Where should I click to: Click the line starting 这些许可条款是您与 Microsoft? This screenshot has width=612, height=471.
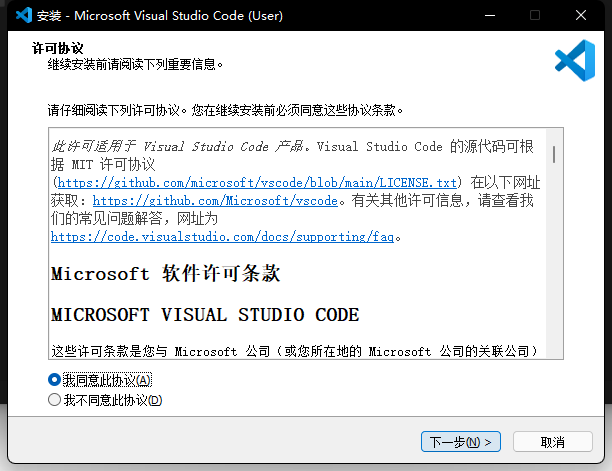click(x=294, y=351)
